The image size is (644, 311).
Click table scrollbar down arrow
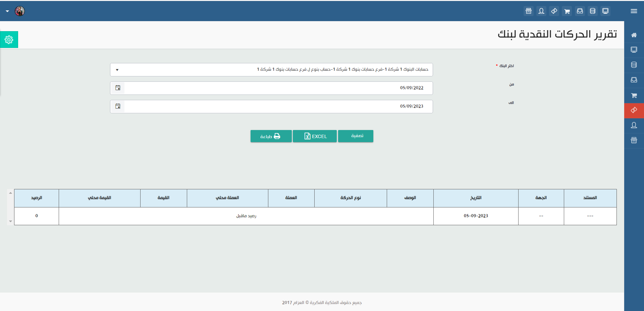[10, 221]
